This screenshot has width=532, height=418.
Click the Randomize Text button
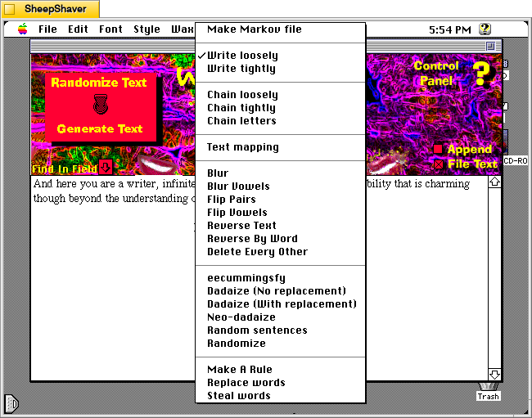pyautogui.click(x=99, y=83)
